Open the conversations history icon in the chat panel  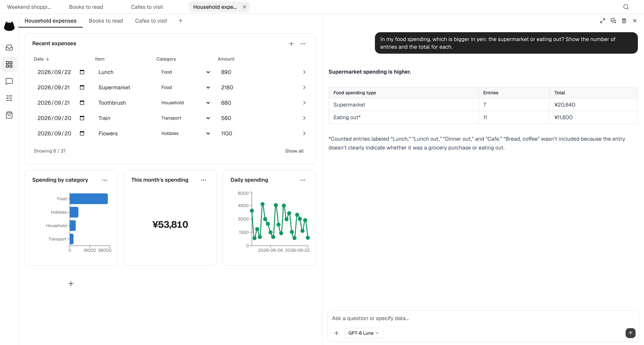pos(613,21)
